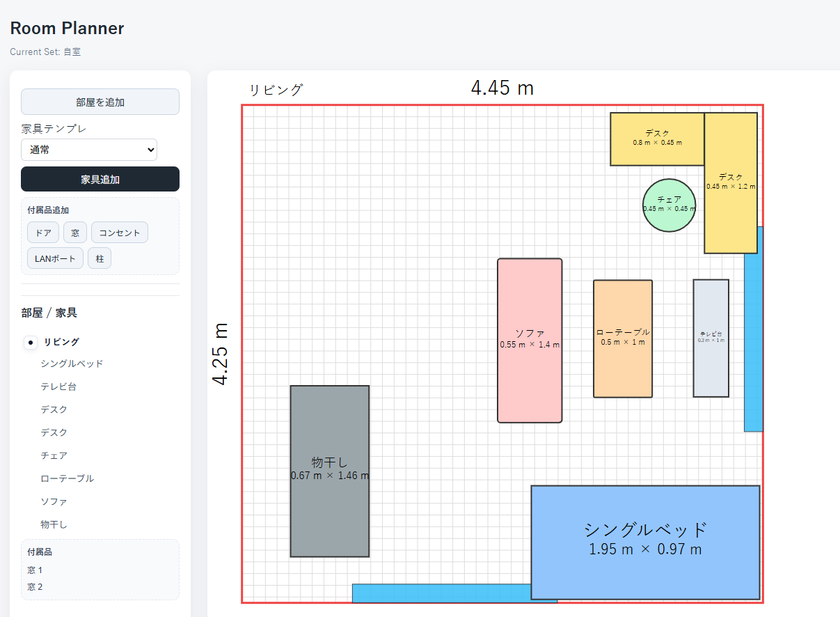
Task: Add a コンセント accessory
Action: (120, 233)
